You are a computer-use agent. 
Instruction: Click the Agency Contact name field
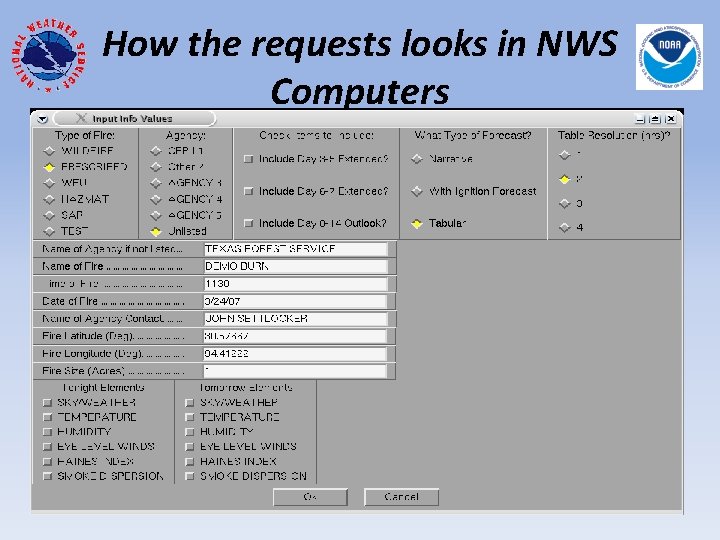(x=295, y=319)
